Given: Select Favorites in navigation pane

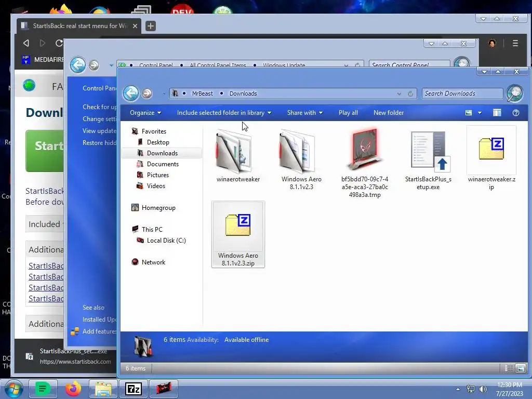Looking at the screenshot, I should [x=154, y=131].
